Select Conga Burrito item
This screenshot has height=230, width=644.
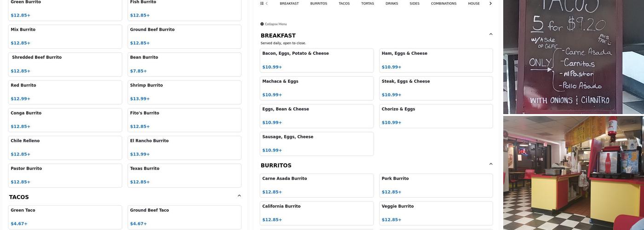tap(65, 120)
